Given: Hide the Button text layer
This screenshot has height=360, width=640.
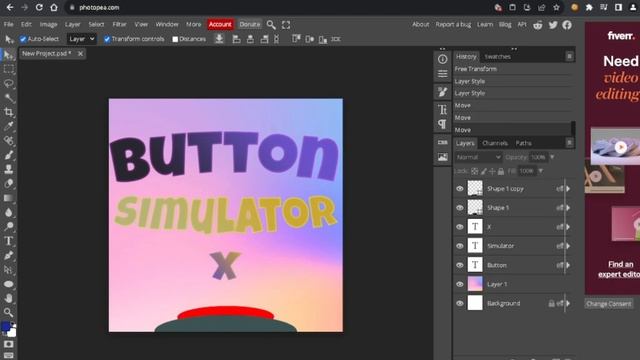Looking at the screenshot, I should point(460,265).
